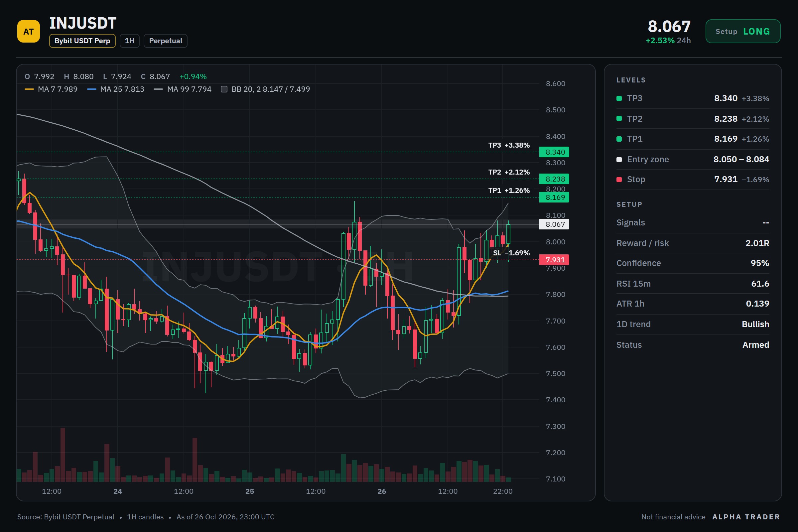Click the H 8.080 high value
The height and width of the screenshot is (532, 798).
(79, 77)
